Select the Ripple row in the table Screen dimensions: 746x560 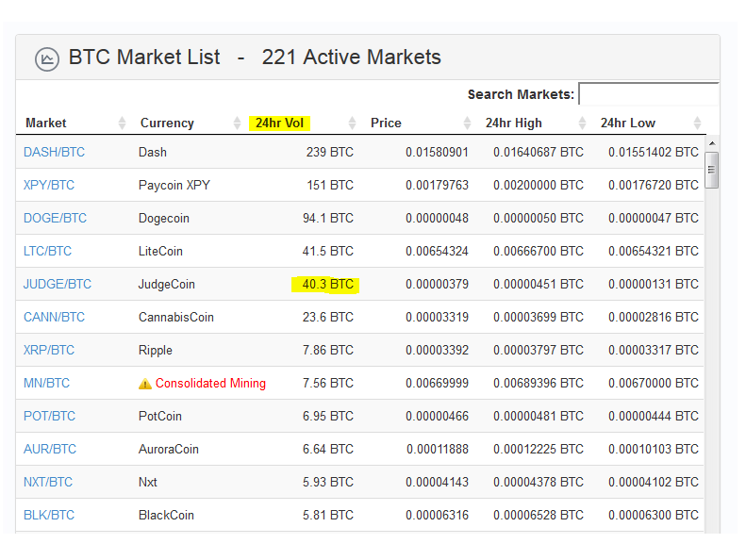tap(359, 350)
